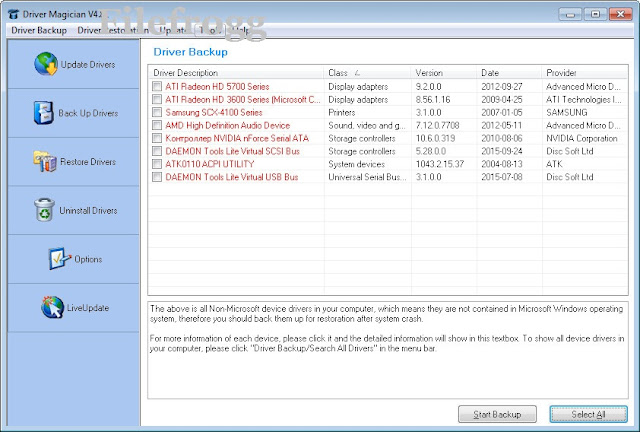This screenshot has height=432, width=640.
Task: Launch LiveUpdate label in the sidebar
Action: [88, 307]
